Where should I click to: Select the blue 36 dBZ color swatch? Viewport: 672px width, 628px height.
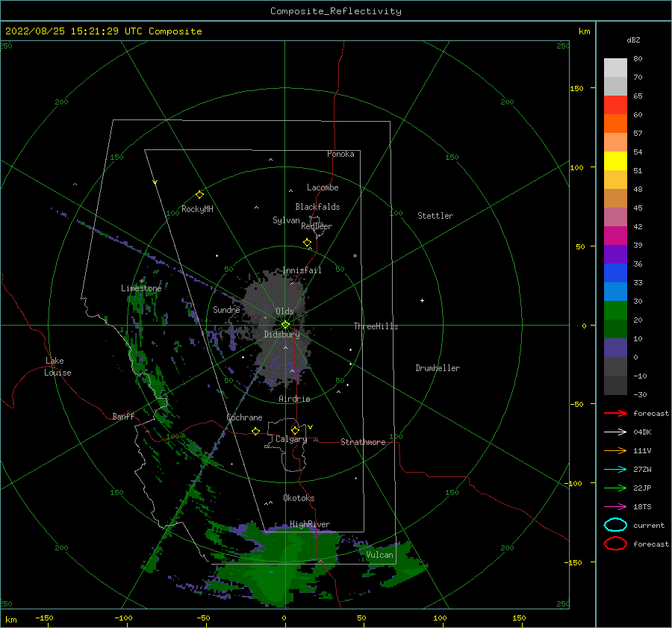[615, 273]
